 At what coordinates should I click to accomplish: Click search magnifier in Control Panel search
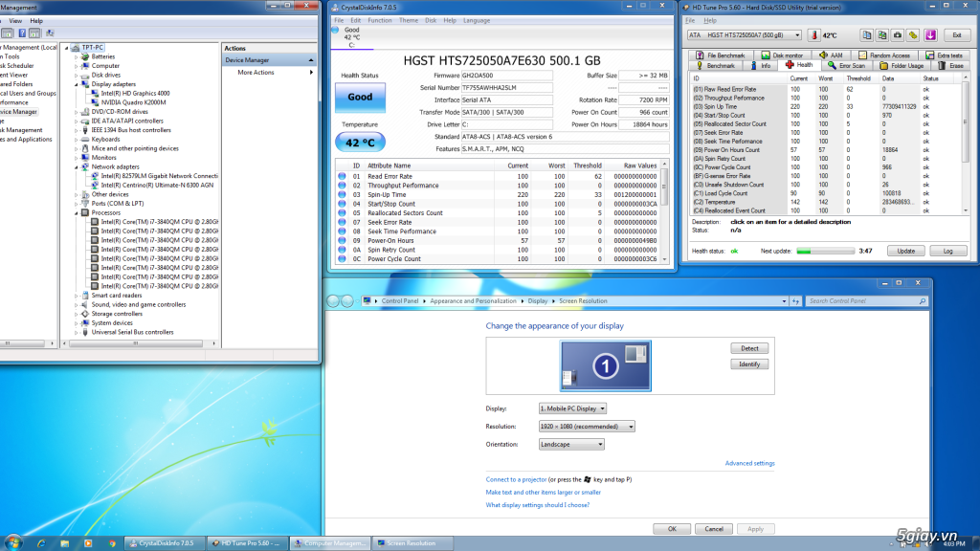click(922, 301)
